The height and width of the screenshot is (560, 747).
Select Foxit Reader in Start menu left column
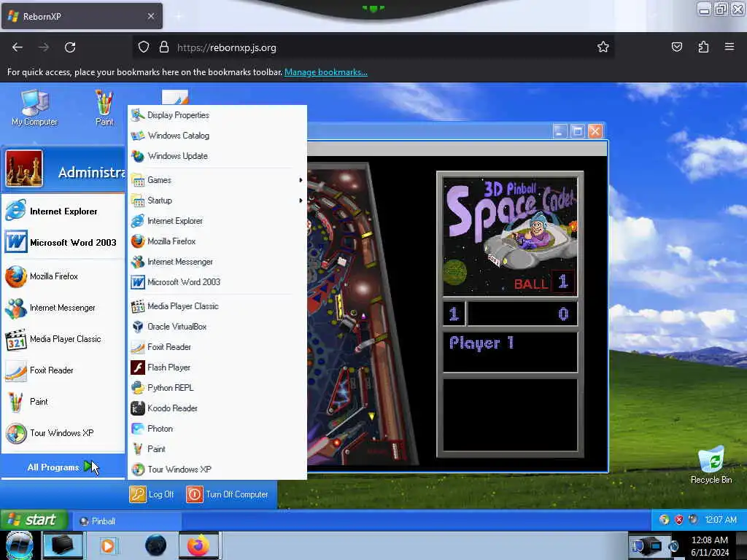point(63,371)
